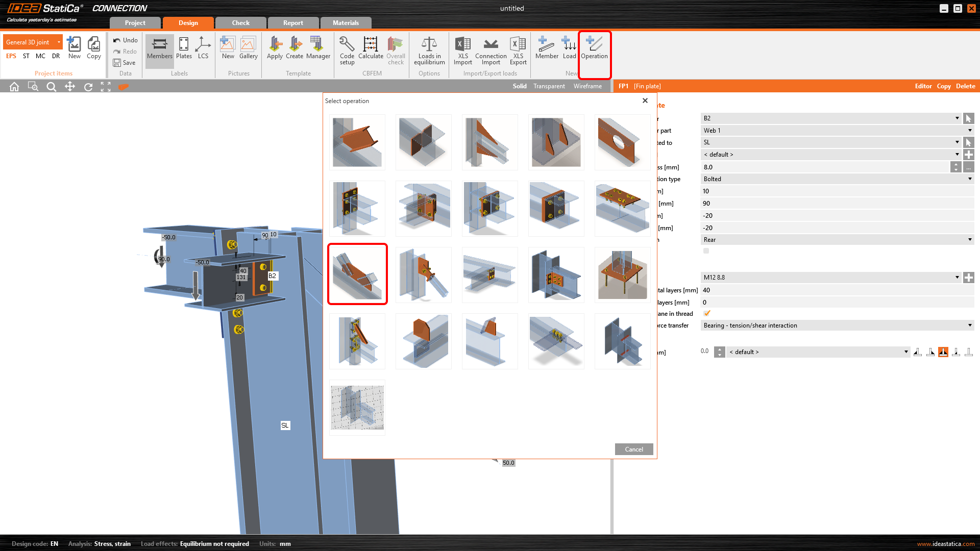Open the picture Gallery

pyautogui.click(x=248, y=47)
